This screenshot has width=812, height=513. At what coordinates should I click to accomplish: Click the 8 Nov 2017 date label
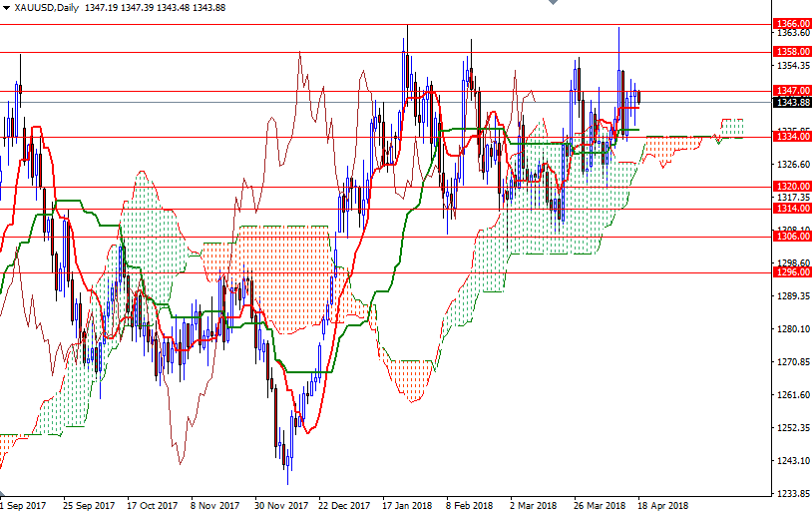[214, 505]
